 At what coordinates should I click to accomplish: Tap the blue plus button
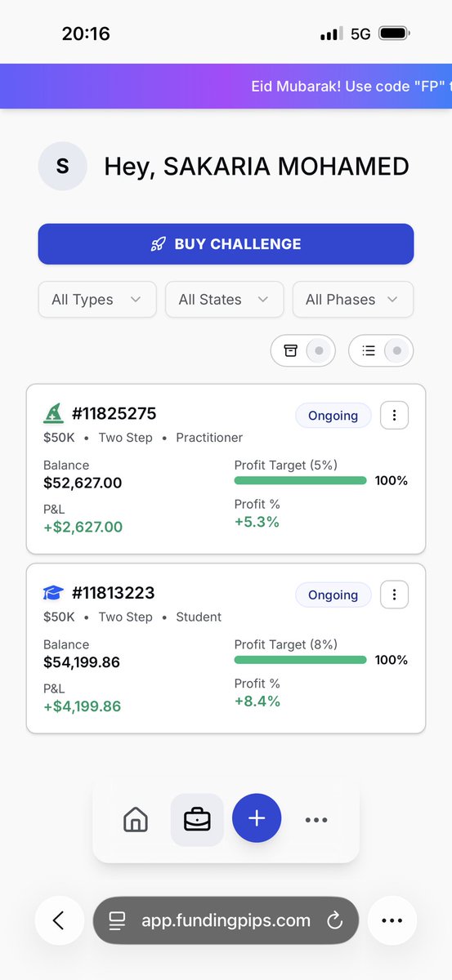tap(257, 818)
